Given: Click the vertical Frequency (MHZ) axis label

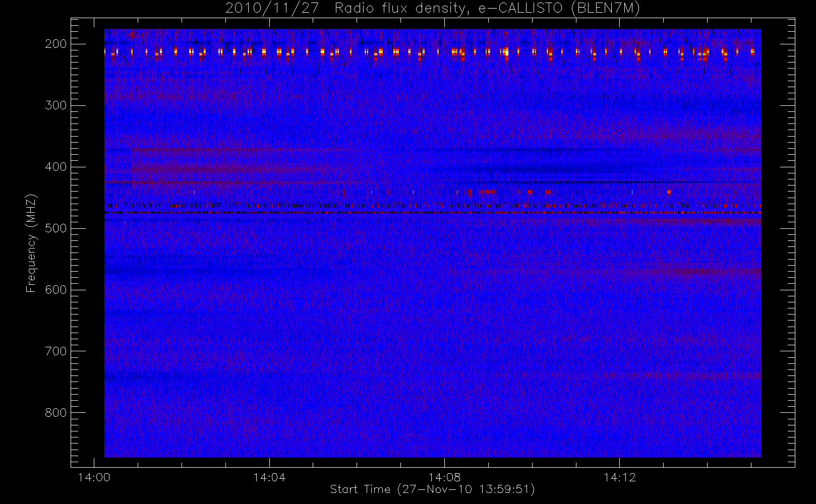Looking at the screenshot, I should point(31,243).
